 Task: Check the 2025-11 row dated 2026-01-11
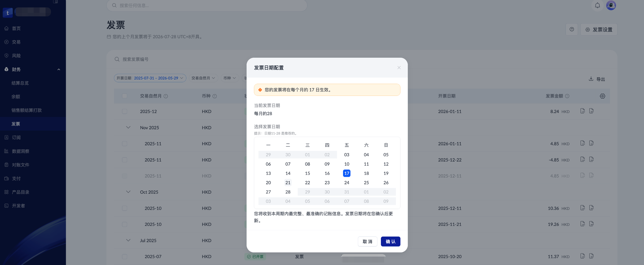point(124,144)
